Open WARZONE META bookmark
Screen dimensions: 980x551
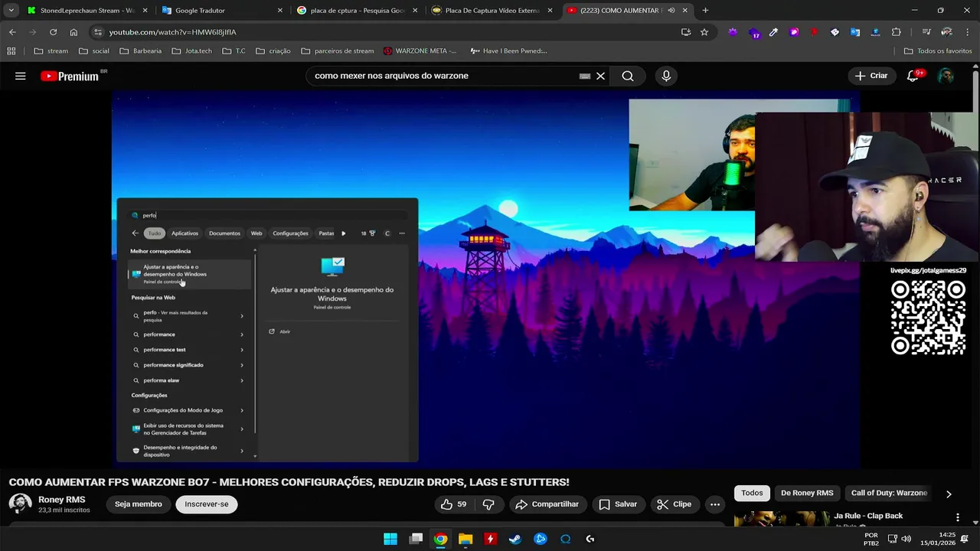[420, 51]
